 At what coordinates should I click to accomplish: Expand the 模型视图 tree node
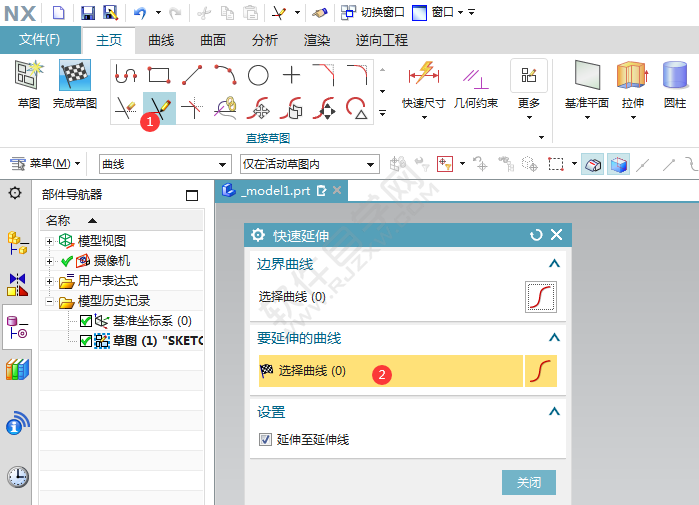tap(49, 241)
